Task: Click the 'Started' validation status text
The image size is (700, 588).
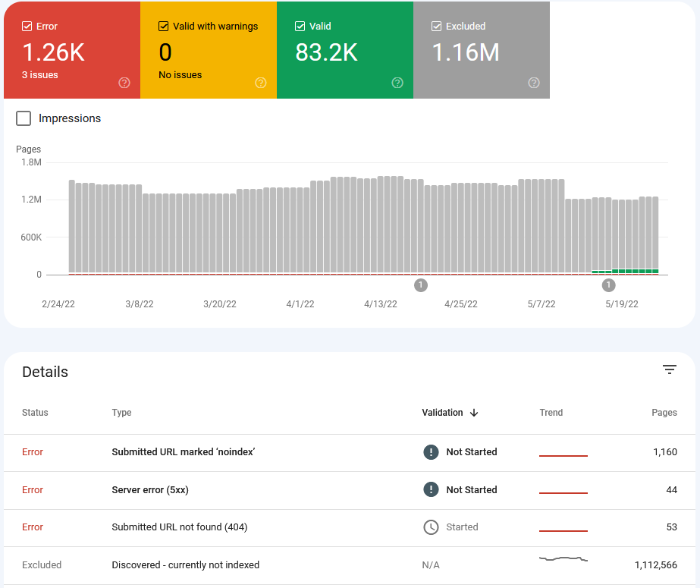Action: 462,527
